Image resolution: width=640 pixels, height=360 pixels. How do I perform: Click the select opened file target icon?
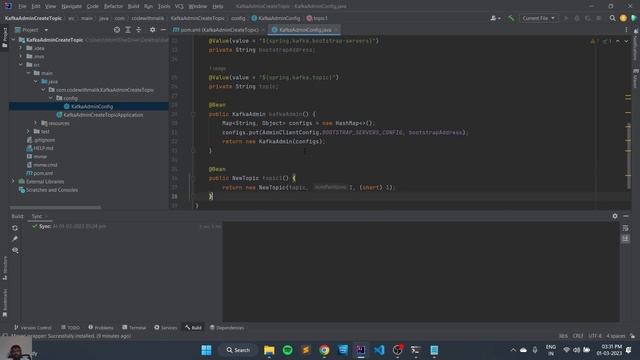coord(117,30)
